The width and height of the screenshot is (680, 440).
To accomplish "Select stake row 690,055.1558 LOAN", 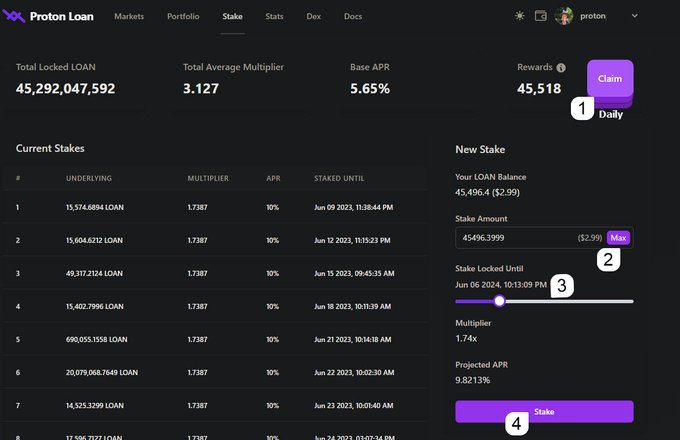I will click(215, 339).
